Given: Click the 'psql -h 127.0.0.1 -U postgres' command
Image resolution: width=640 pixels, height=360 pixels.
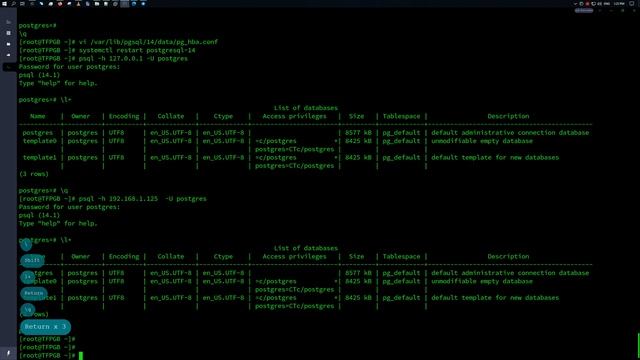Looking at the screenshot, I should (133, 58).
